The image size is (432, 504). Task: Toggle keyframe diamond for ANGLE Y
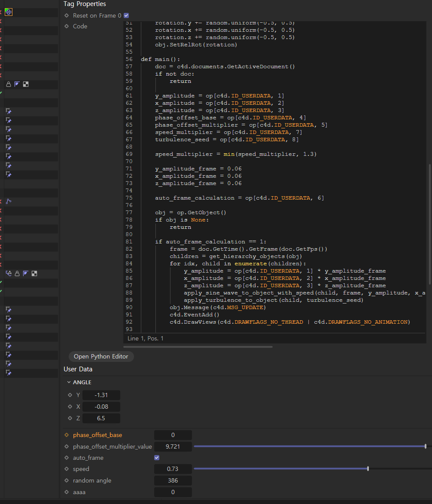pyautogui.click(x=70, y=395)
